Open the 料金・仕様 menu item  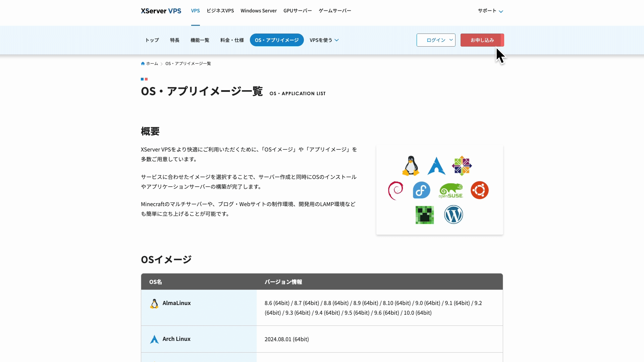tap(232, 40)
